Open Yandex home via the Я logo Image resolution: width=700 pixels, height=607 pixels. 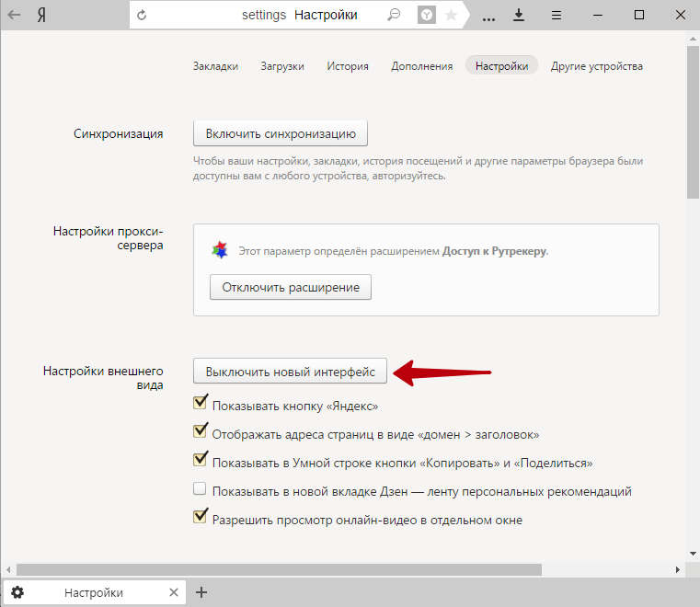pos(41,15)
